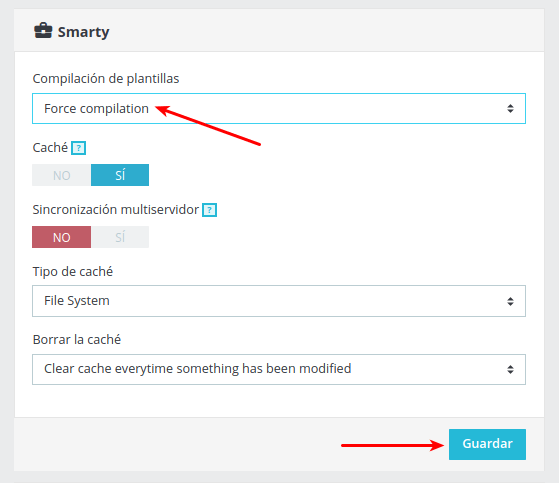Open the Tipo de caché dropdown
The width and height of the screenshot is (559, 483).
pyautogui.click(x=279, y=301)
